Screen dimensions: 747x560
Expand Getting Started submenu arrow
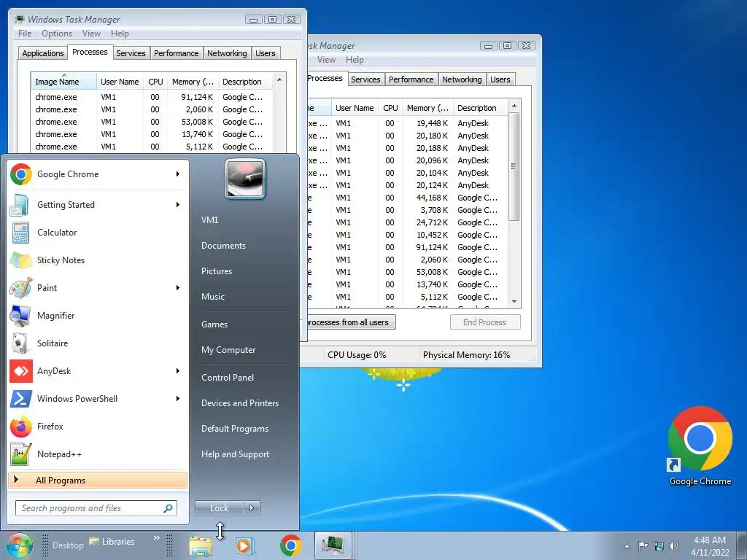[x=178, y=205]
